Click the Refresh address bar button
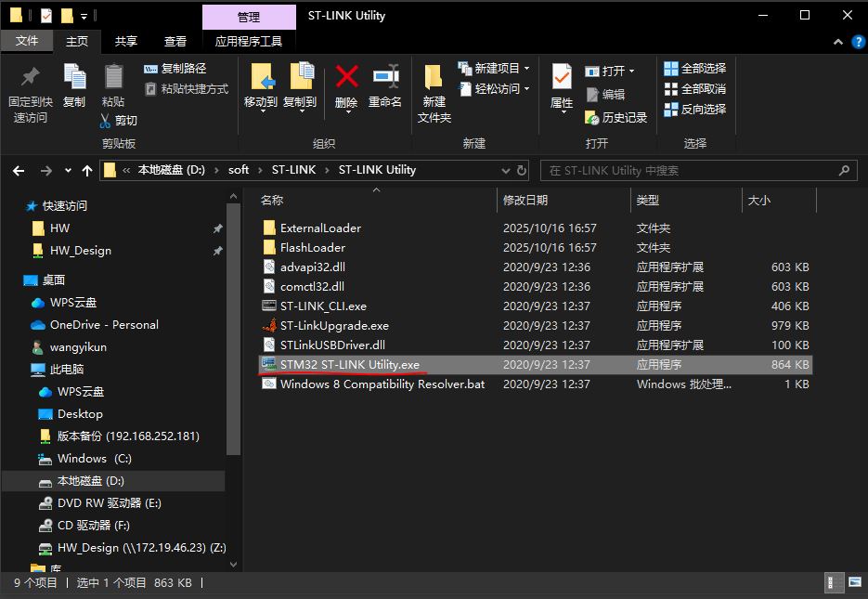The image size is (868, 599). 522,170
